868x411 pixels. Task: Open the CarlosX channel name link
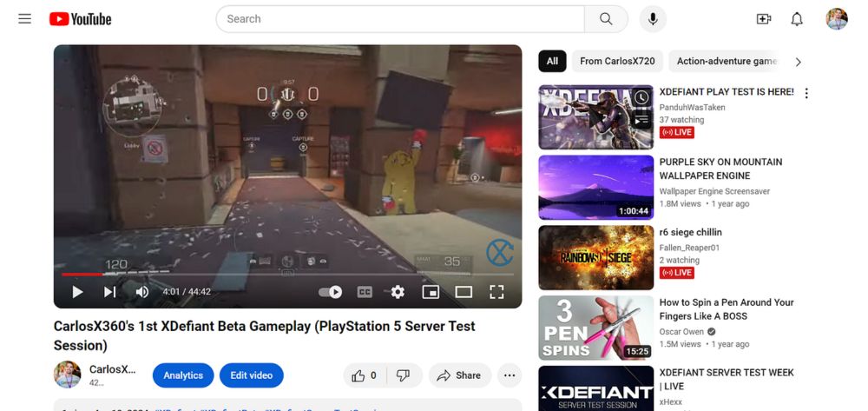[x=112, y=369]
